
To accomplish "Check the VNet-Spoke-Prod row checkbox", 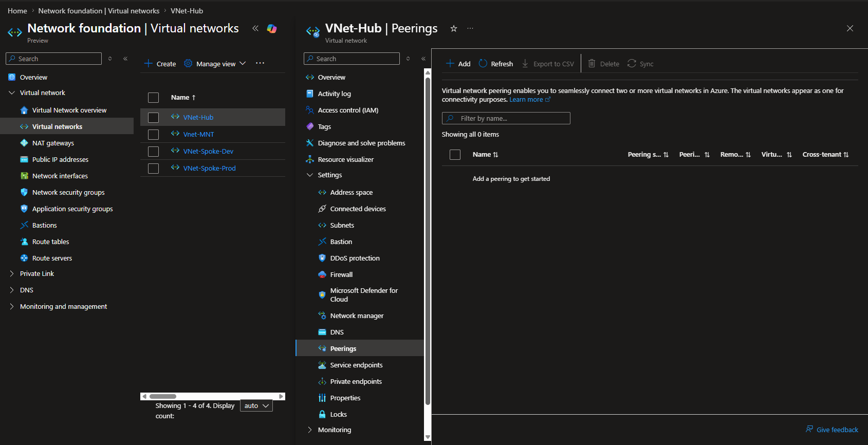I will click(x=153, y=169).
